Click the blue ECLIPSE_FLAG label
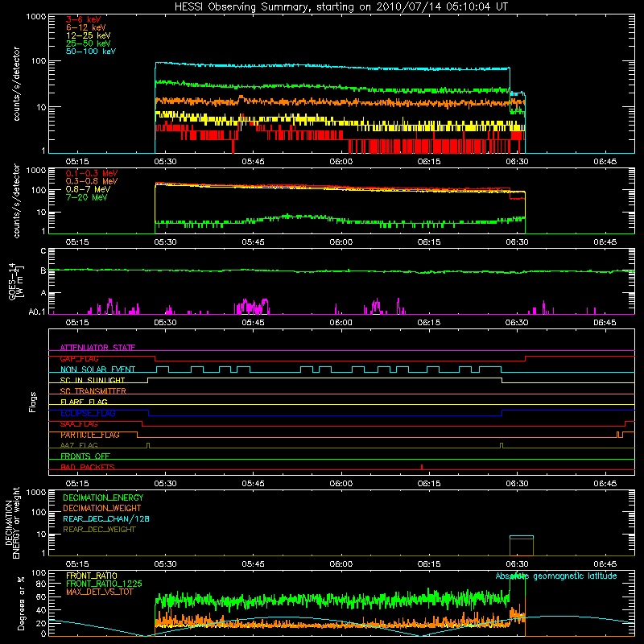Viewport: 644px width, 644px height. (x=88, y=413)
